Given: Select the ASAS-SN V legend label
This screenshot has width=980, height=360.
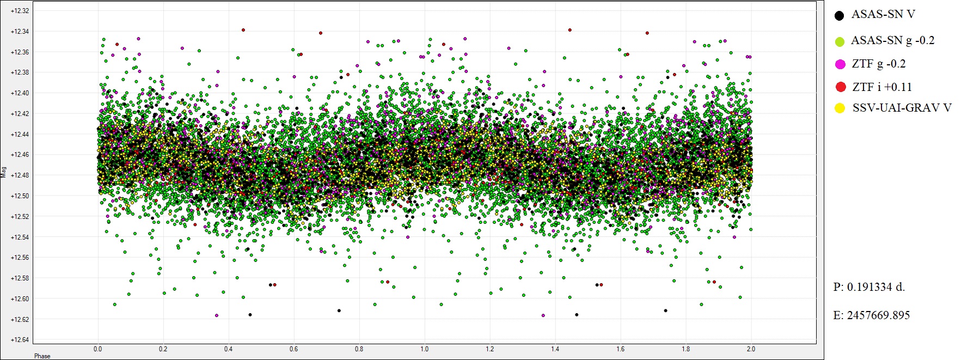Looking at the screenshot, I should [883, 14].
